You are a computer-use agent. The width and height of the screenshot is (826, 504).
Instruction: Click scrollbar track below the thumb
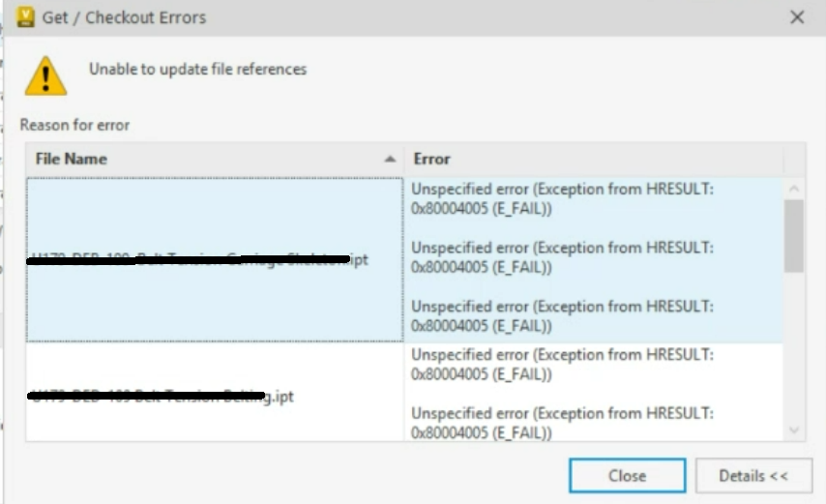coord(794,346)
